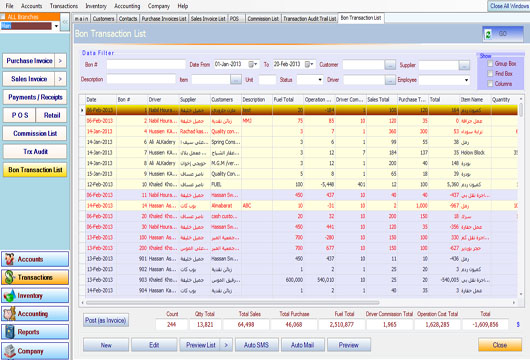
Task: Open the Transactions menu
Action: (x=64, y=6)
